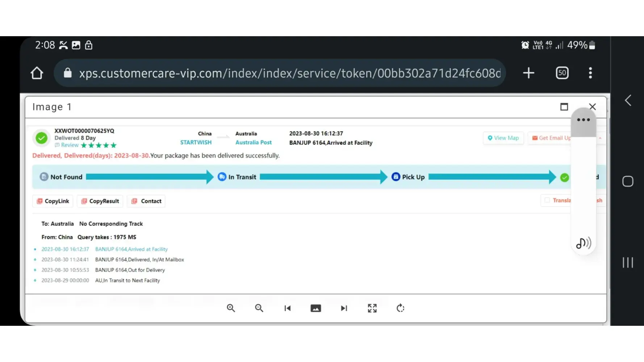This screenshot has height=362, width=644.
Task: Rotate the image clockwise
Action: point(400,308)
